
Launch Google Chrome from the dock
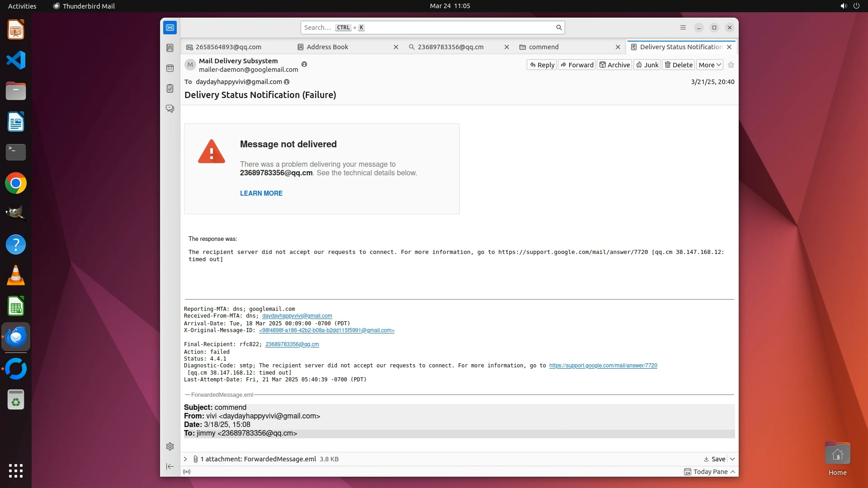(x=16, y=183)
